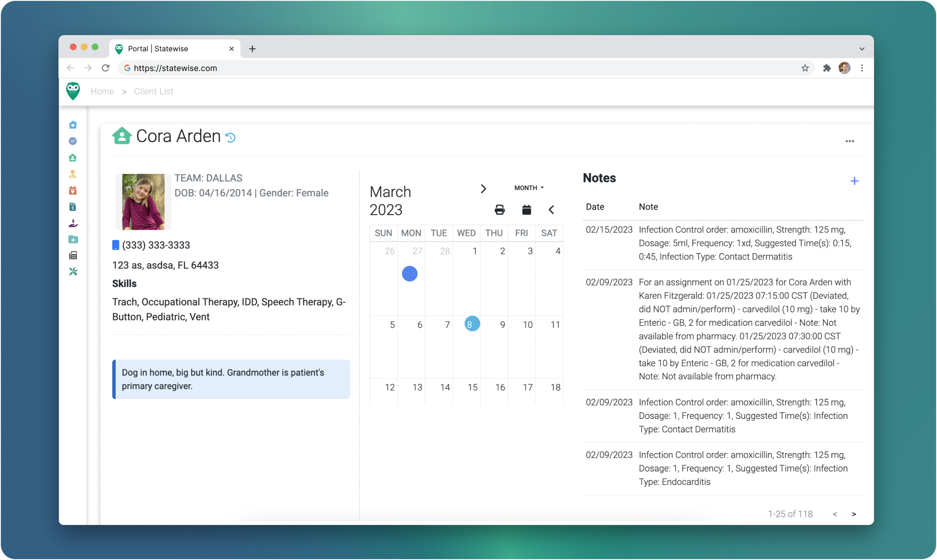Open the home heart icon in sidebar
Screen dimensions: 937x560
click(73, 125)
